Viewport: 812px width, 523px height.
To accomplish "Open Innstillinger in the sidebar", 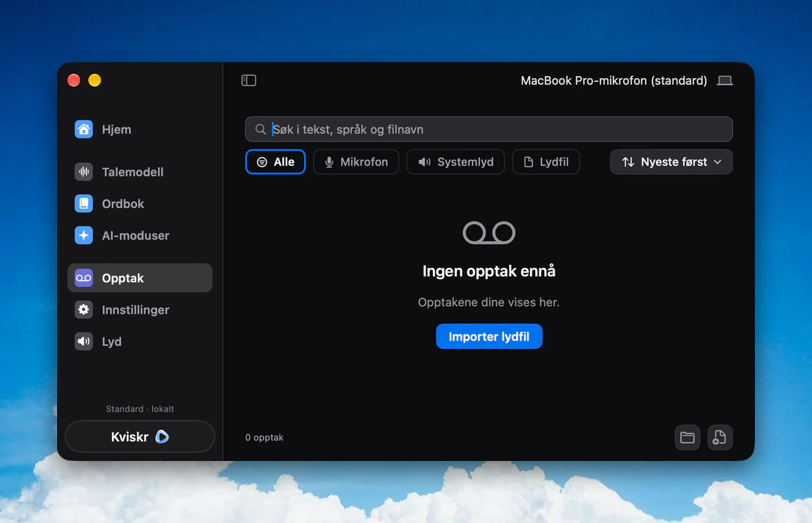I will click(140, 309).
